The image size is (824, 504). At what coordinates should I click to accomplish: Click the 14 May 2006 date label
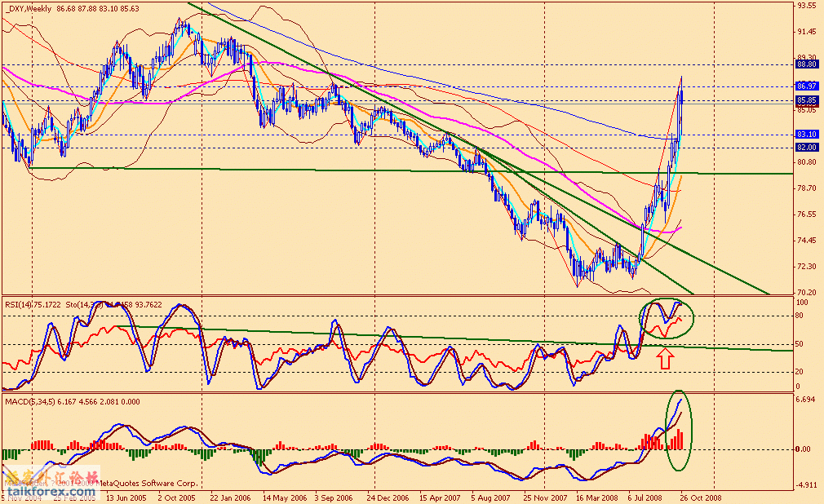(x=284, y=497)
